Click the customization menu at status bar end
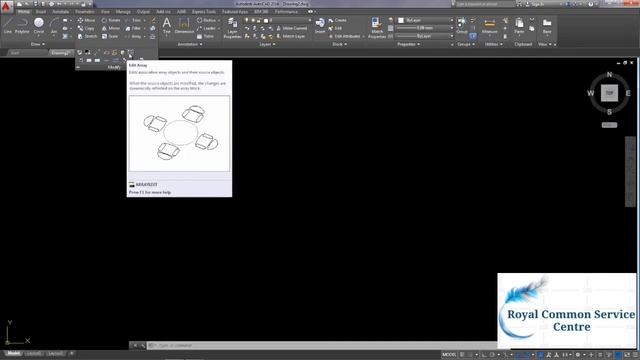Viewport: 640px width, 360px height. coord(635,355)
